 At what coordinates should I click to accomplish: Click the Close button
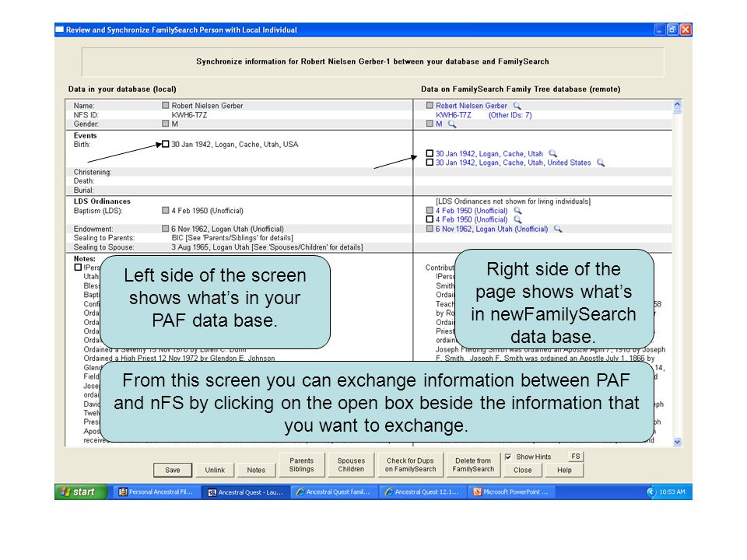click(523, 470)
